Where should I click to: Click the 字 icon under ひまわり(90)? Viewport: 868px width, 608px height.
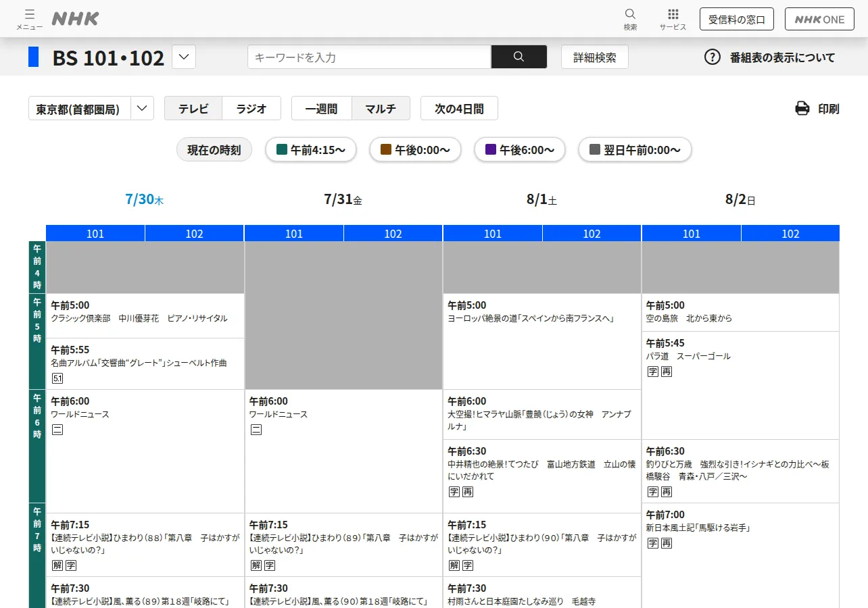[468, 565]
